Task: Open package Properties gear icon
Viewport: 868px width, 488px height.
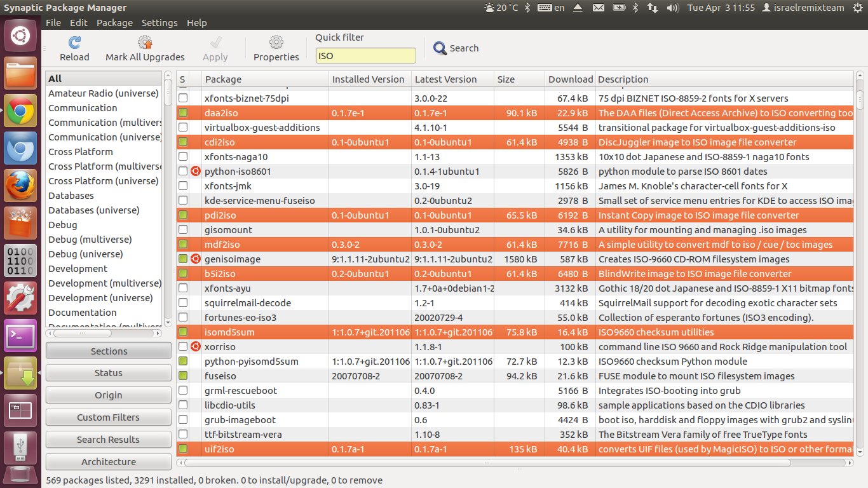Action: click(276, 43)
